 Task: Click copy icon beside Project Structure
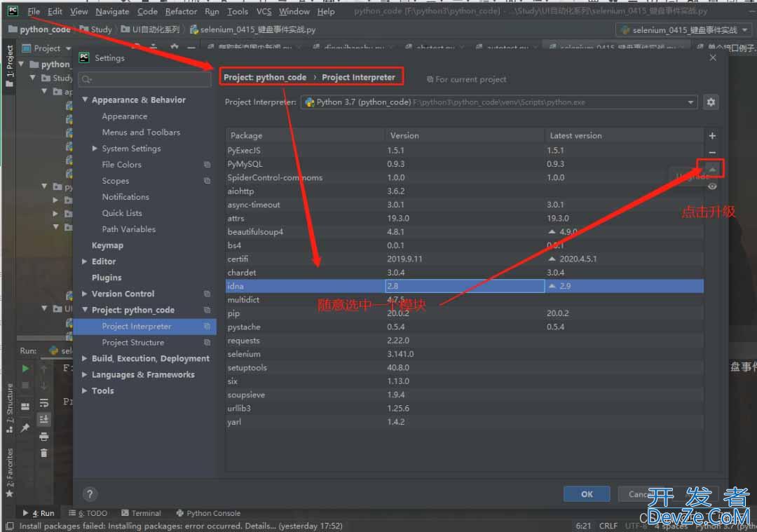(207, 343)
